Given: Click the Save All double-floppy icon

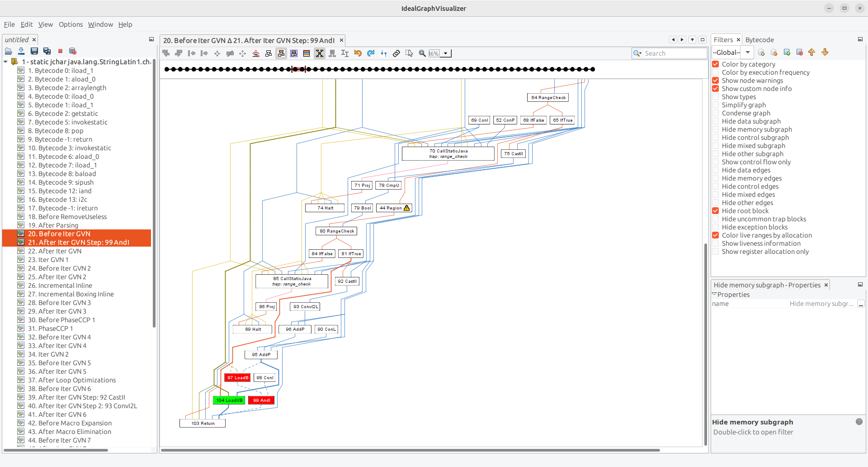Looking at the screenshot, I should [47, 51].
